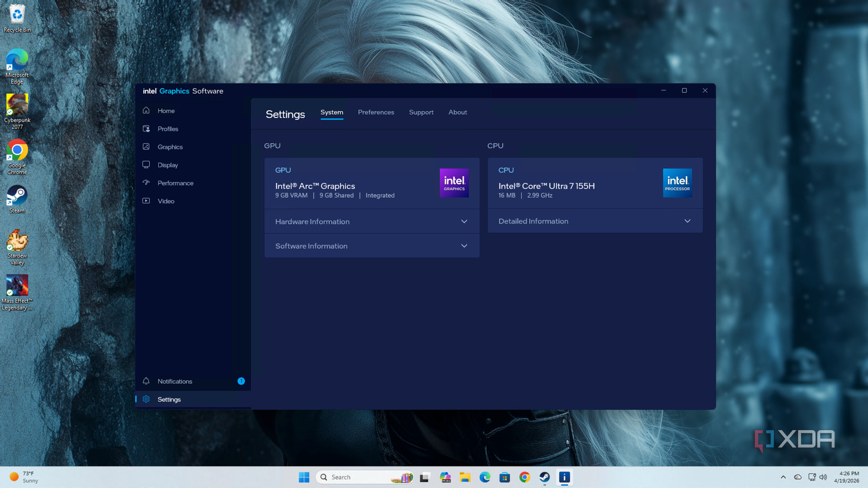Open the Cyberpunk 2077 desktop shortcut

point(17,111)
